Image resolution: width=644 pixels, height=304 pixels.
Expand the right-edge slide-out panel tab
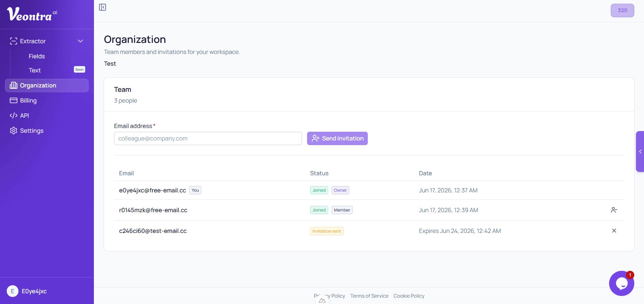coord(640,151)
